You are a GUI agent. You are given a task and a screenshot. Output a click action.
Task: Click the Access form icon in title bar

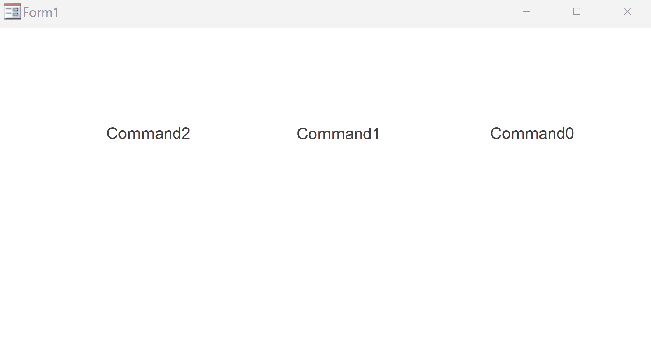coord(12,12)
